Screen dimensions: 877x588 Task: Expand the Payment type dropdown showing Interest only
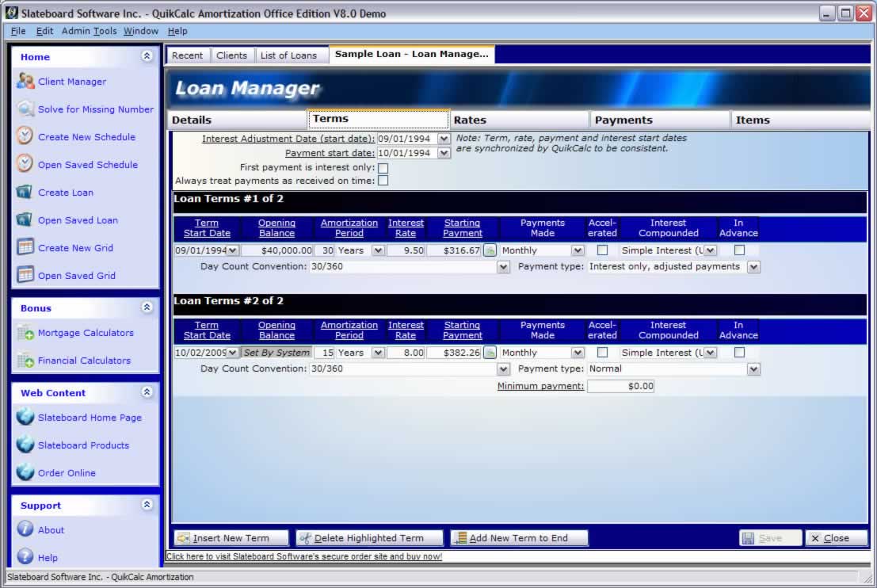(x=753, y=267)
